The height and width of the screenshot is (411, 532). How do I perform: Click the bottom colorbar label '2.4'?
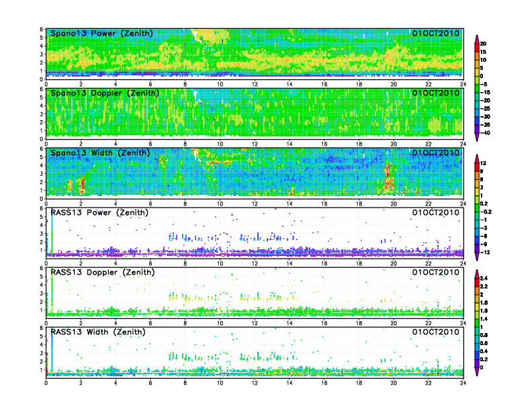[x=484, y=279]
